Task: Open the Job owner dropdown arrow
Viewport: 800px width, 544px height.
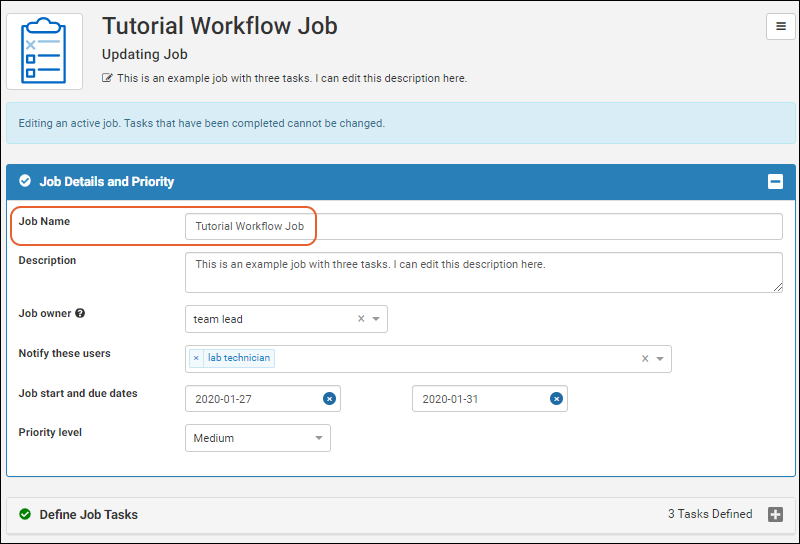Action: 376,319
